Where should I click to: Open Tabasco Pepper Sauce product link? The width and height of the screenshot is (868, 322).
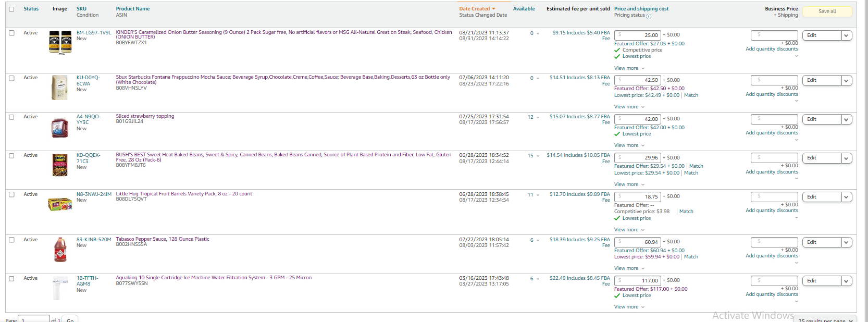click(163, 239)
